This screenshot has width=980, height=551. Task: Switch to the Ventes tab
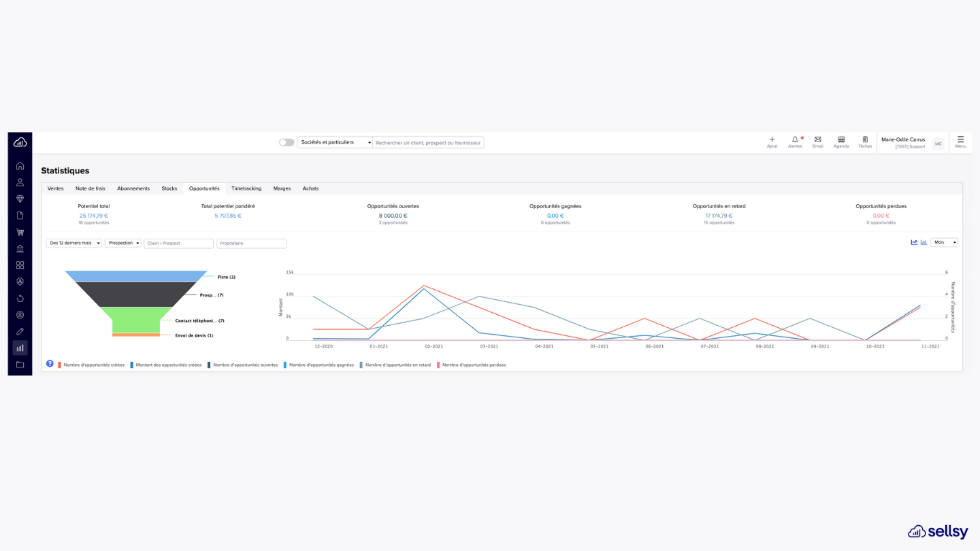56,188
